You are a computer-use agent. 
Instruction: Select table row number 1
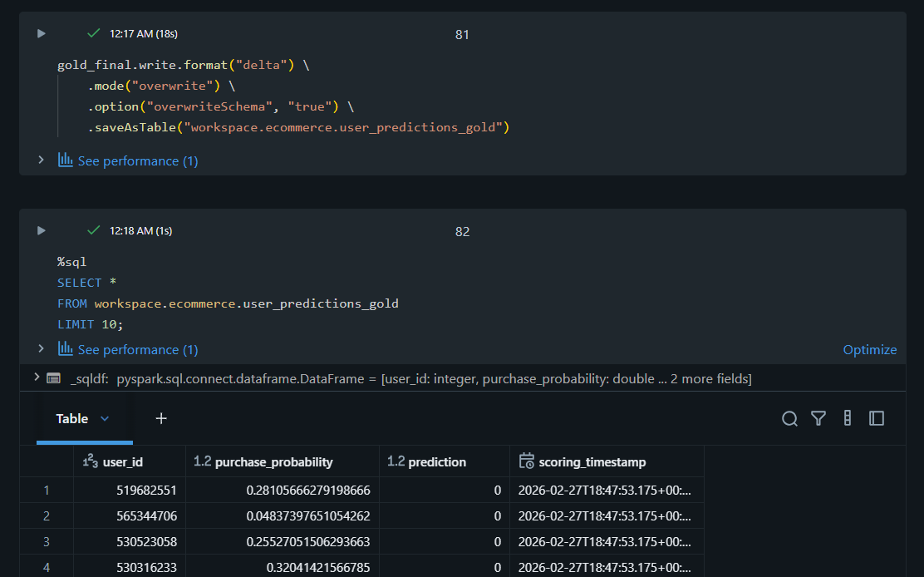[x=47, y=491]
